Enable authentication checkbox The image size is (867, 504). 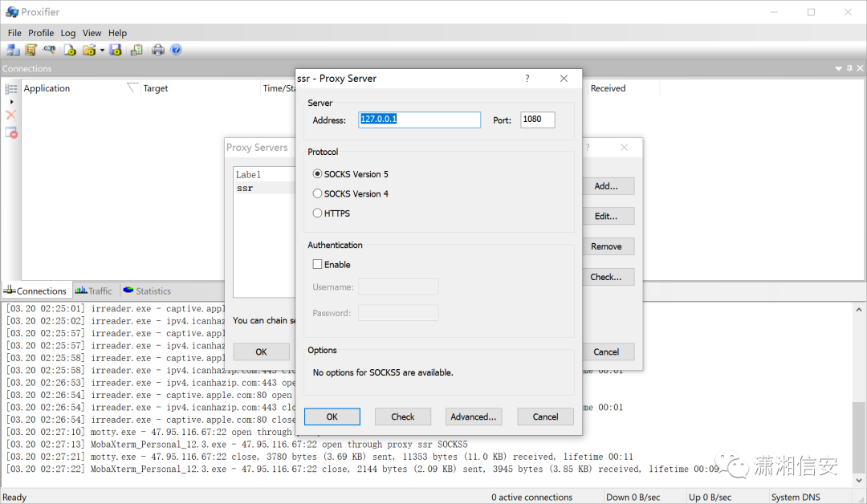[317, 265]
